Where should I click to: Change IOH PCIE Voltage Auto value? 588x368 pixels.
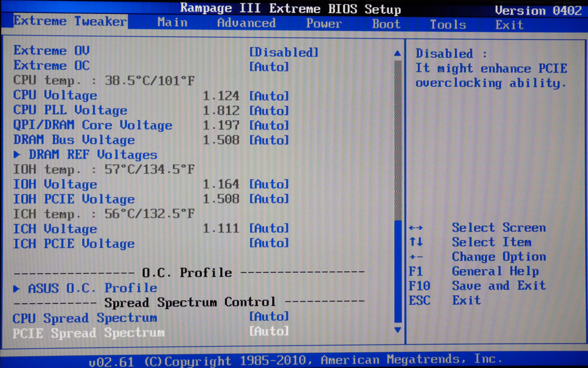[269, 199]
